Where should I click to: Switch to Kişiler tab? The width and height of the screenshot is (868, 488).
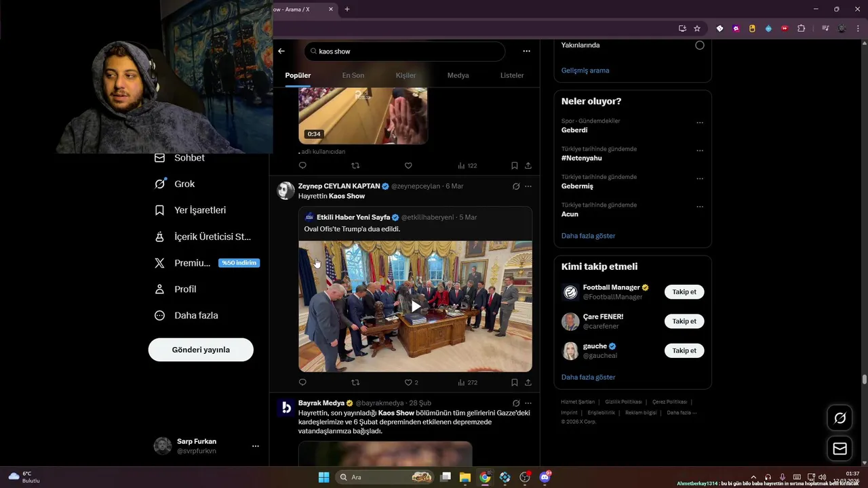(406, 75)
